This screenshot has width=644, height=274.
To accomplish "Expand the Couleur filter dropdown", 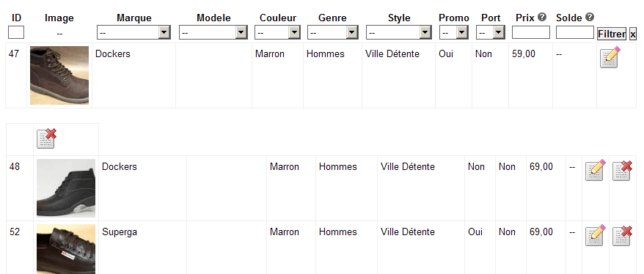I will pos(278,32).
